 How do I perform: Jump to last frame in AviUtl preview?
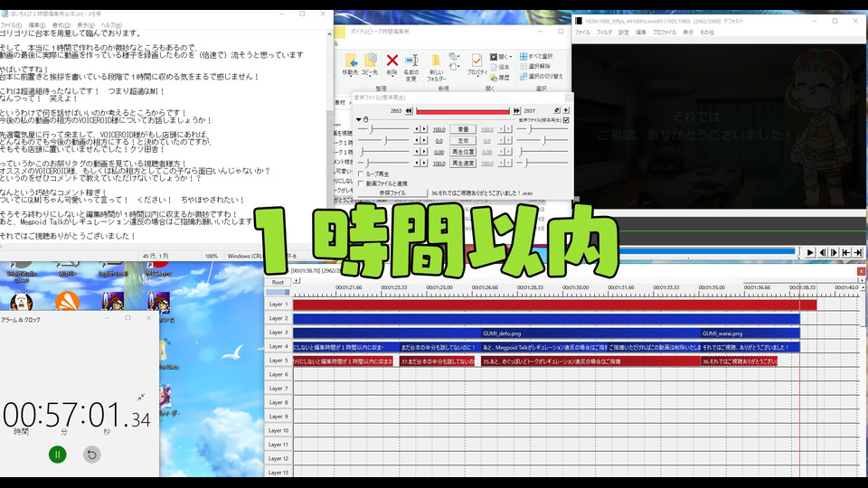coord(857,252)
